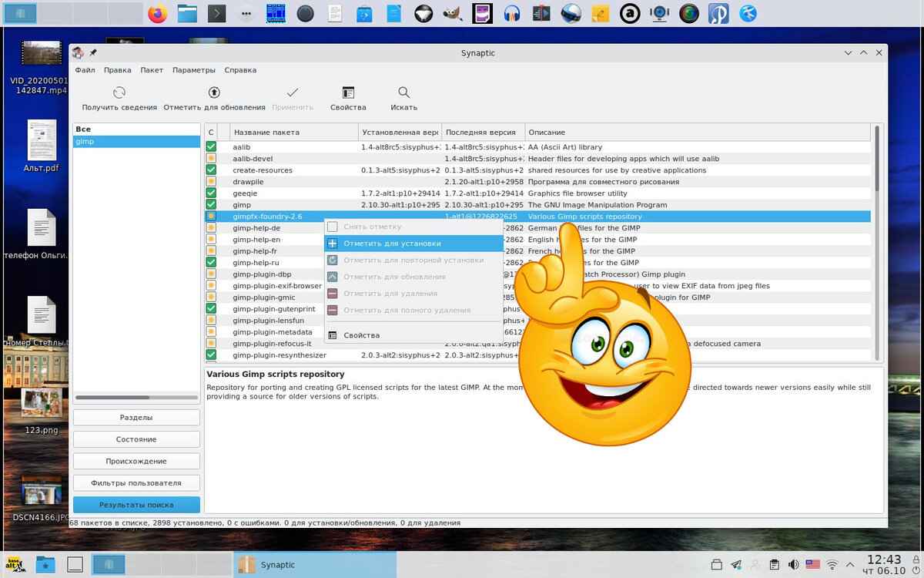Viewport: 924px width, 578px height.
Task: Click the status box of gimp-help-ru package
Action: pyautogui.click(x=211, y=262)
